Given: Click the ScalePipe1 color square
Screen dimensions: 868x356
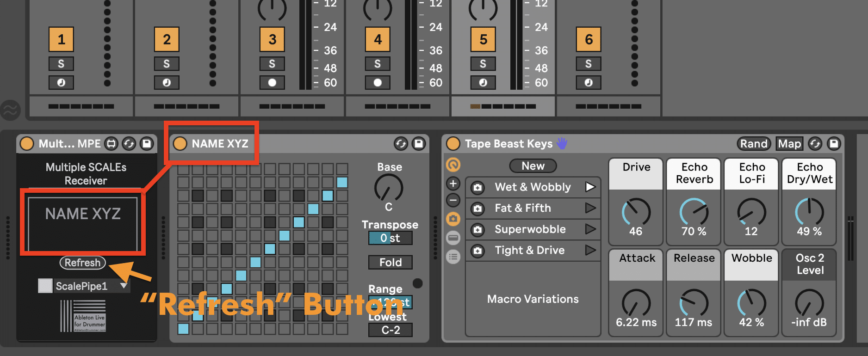Looking at the screenshot, I should (x=45, y=286).
